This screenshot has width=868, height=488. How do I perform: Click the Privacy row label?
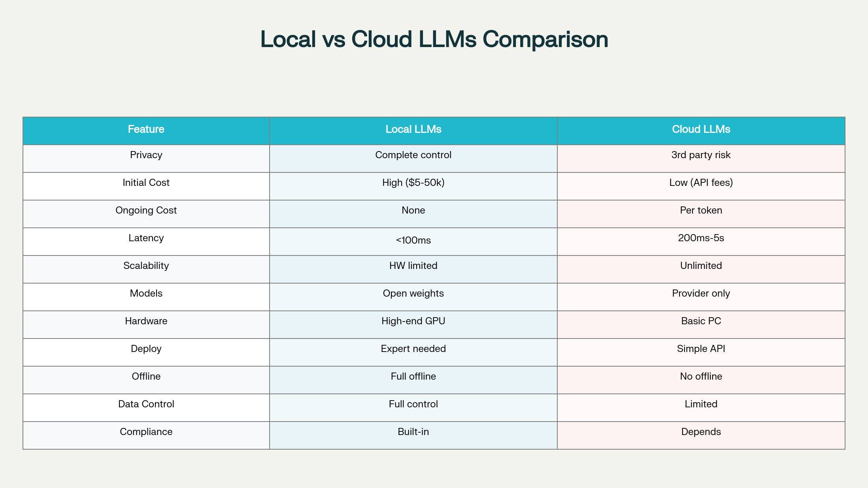coord(146,155)
